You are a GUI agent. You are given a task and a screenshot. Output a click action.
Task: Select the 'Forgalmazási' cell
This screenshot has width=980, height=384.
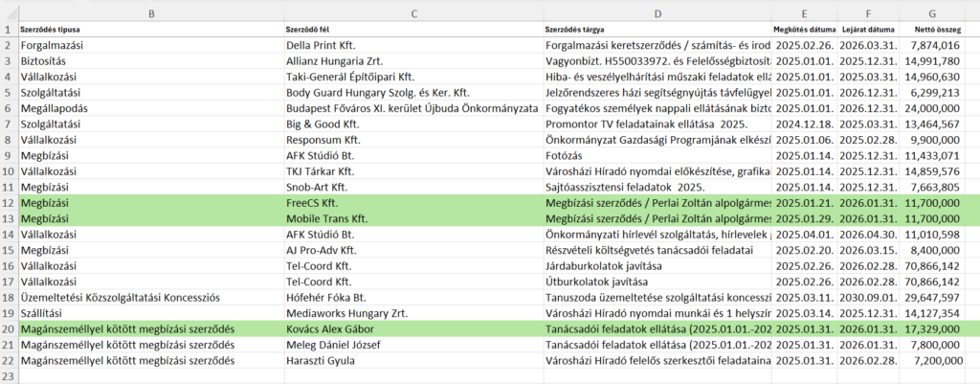point(151,45)
